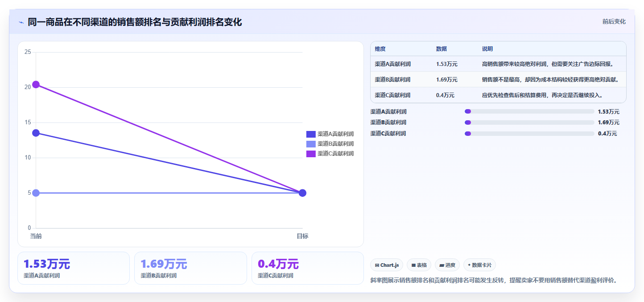Click description about 成本结构较轻
The width and height of the screenshot is (644, 302).
point(551,80)
